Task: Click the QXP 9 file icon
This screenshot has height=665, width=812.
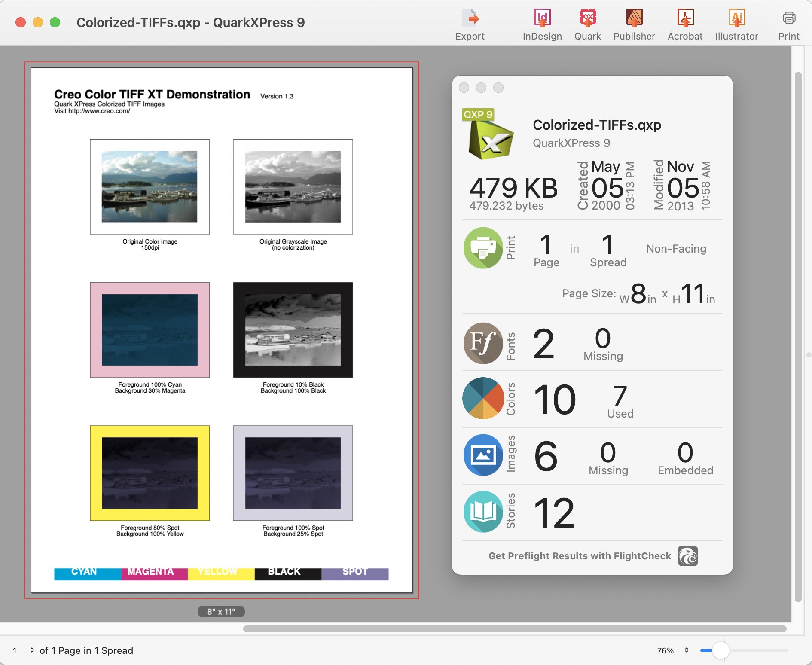Action: click(x=488, y=134)
